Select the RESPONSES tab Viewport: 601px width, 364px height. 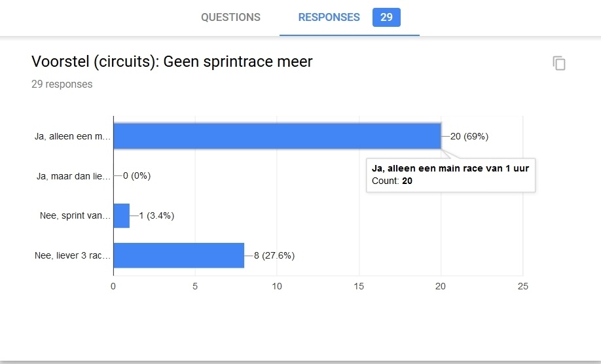(329, 18)
